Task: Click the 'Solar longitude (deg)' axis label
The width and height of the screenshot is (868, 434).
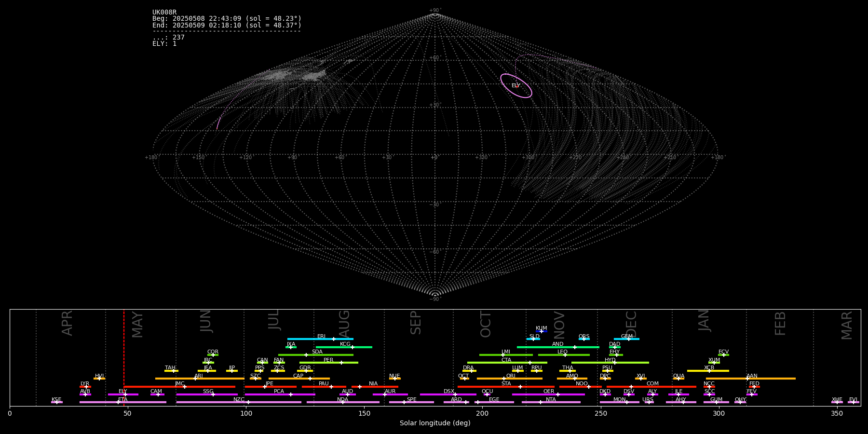Action: point(435,423)
